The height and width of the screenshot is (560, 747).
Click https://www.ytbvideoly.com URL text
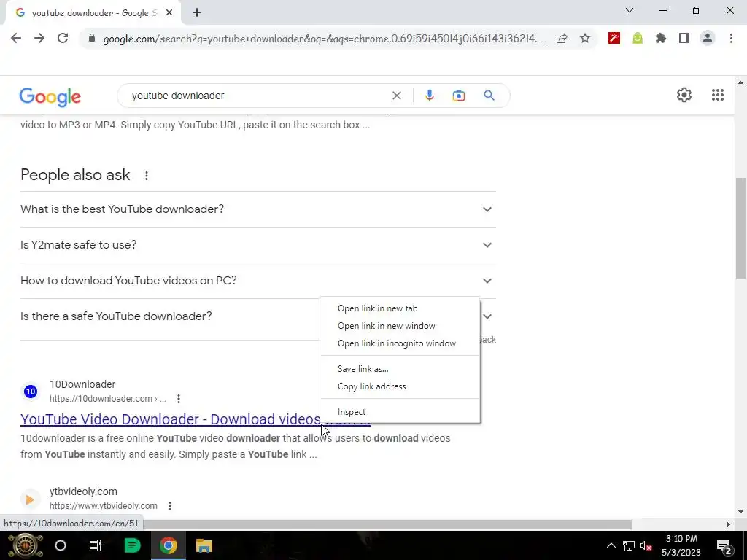tap(104, 506)
